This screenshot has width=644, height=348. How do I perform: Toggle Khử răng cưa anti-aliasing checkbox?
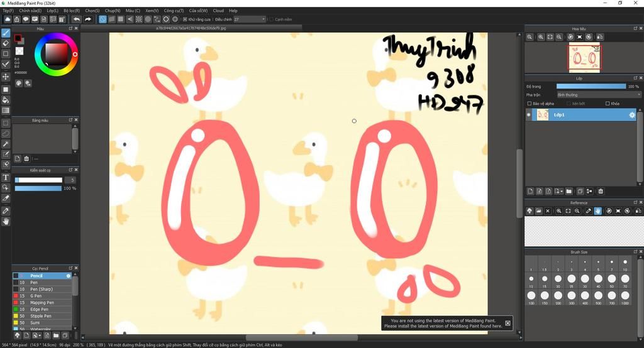185,19
